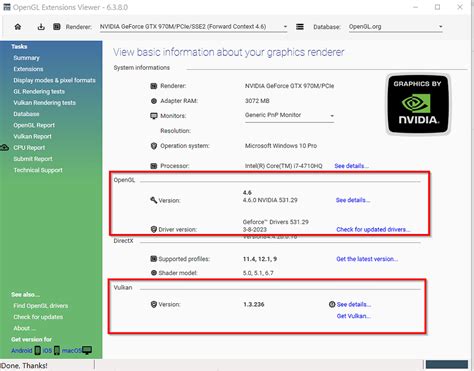Screen dimensions: 474x371
Task: Open the Vulkan Report task
Action: (32, 136)
